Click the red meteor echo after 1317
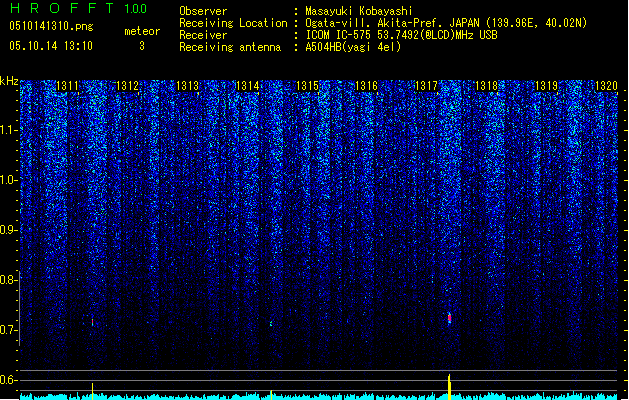629x400 pixels. coord(450,318)
